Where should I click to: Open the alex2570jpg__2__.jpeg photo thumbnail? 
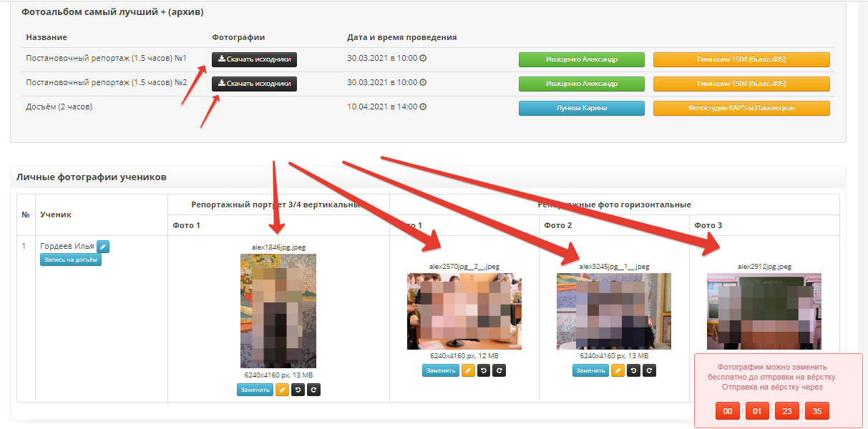tap(464, 311)
